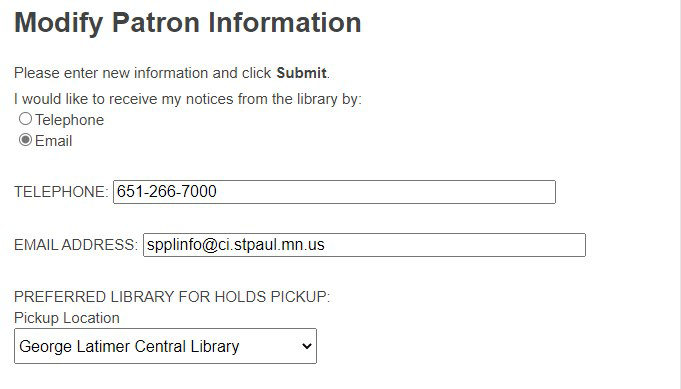Click the Pickup Location label
Screen dimensions: 681x389
pos(66,318)
